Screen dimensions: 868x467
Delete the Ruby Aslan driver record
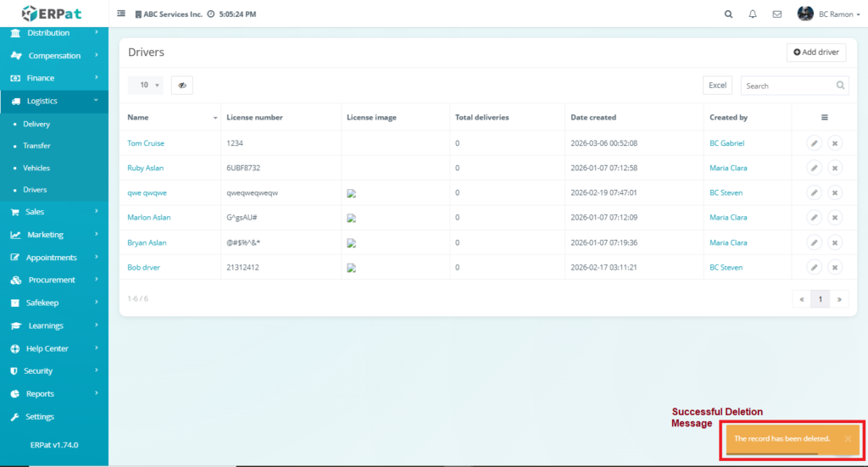click(x=834, y=168)
